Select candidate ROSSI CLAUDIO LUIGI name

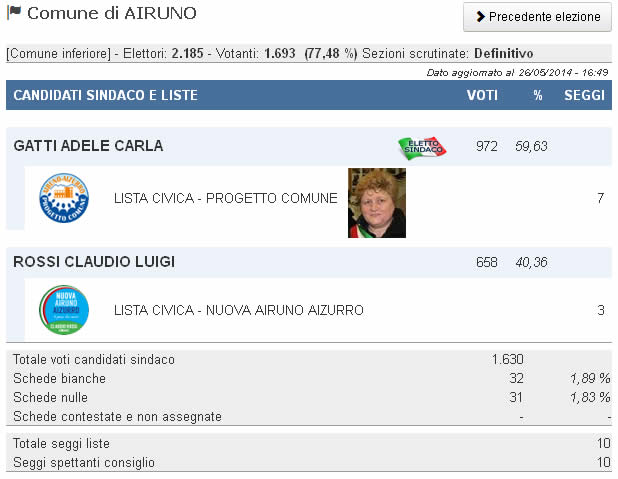[x=94, y=262]
